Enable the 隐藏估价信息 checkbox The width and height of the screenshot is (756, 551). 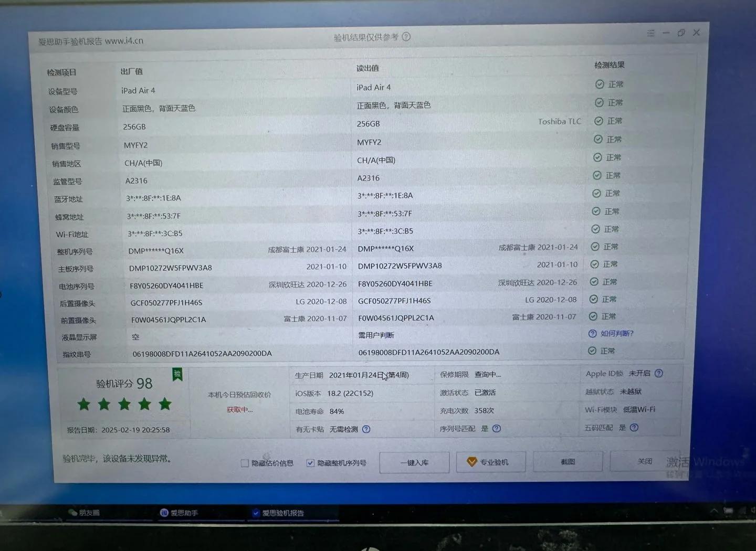click(245, 463)
